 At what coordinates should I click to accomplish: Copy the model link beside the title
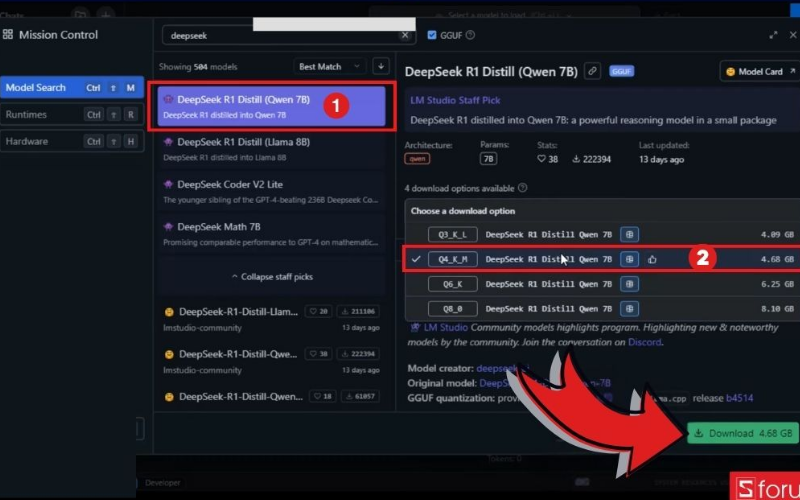point(592,71)
